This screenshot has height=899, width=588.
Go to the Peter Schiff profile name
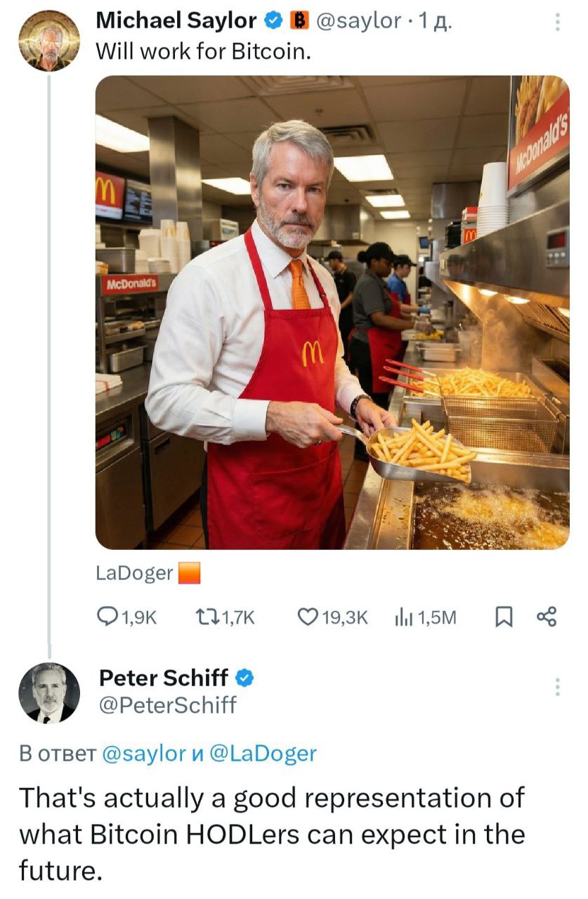163,678
